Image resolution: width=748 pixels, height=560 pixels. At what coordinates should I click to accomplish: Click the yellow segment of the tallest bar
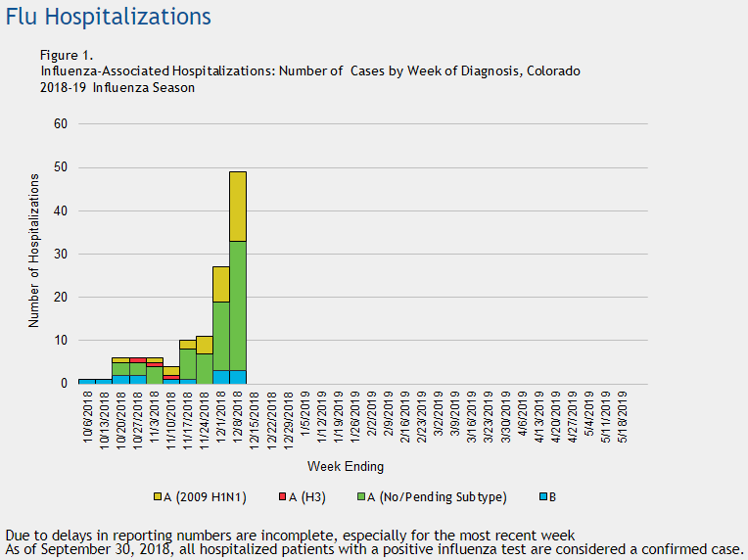coord(238,206)
